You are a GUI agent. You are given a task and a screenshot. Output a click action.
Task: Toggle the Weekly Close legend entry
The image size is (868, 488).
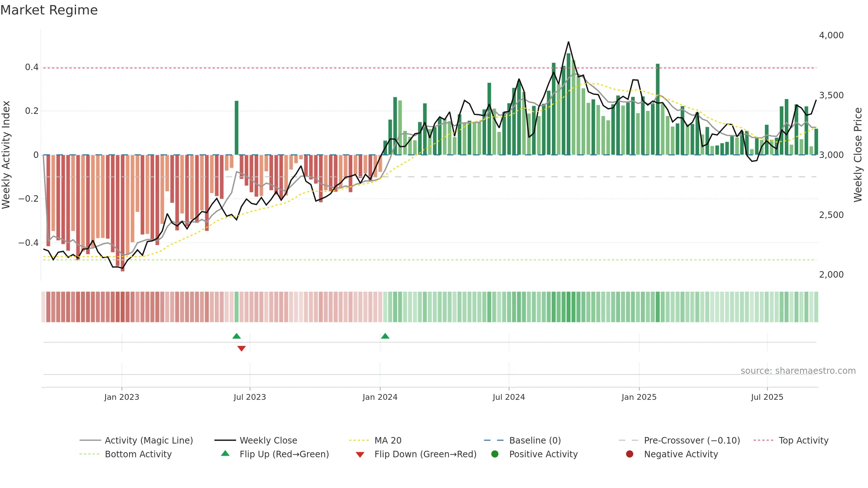coord(256,440)
